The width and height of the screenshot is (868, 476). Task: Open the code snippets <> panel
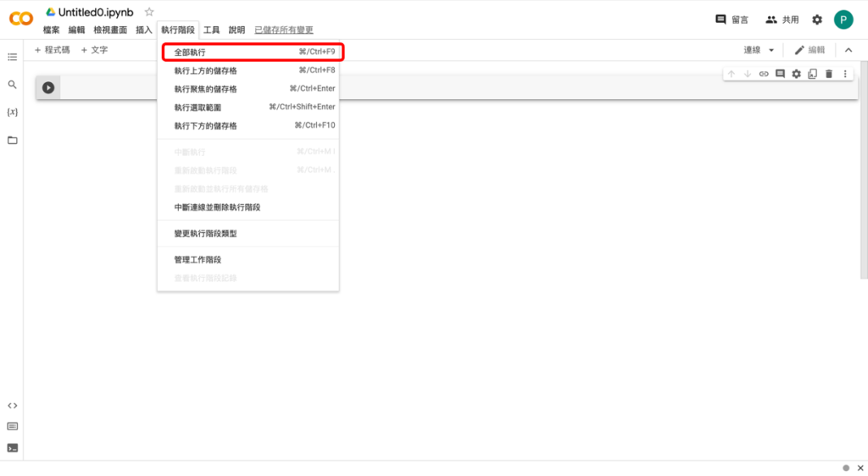click(x=12, y=406)
